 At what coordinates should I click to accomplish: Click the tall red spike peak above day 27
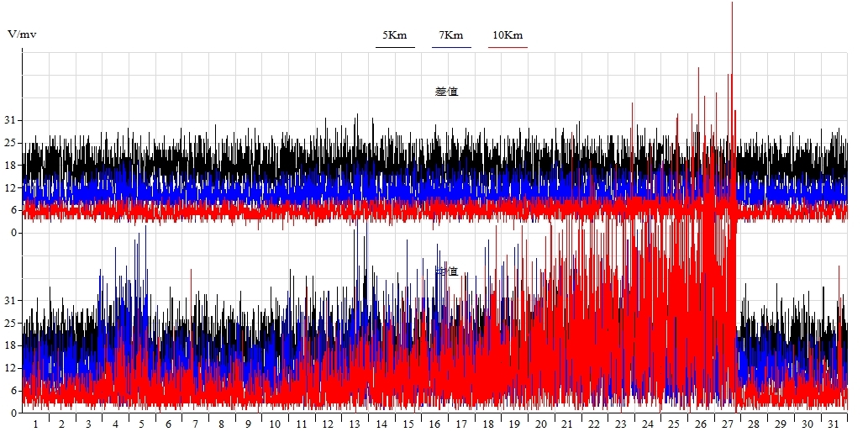[x=733, y=5]
